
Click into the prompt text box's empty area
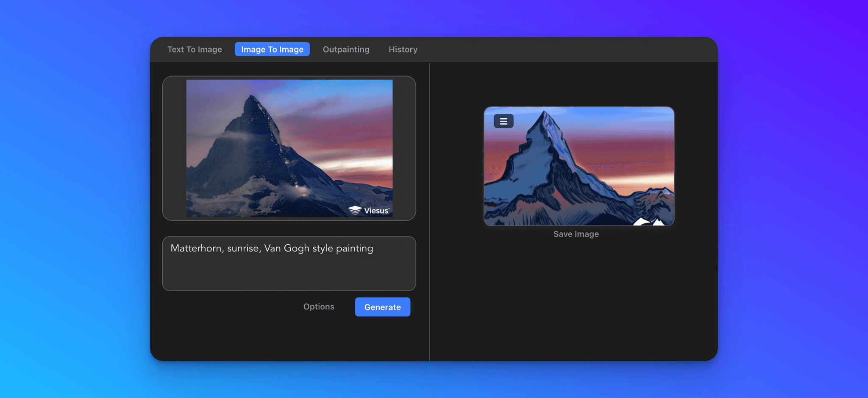point(288,273)
